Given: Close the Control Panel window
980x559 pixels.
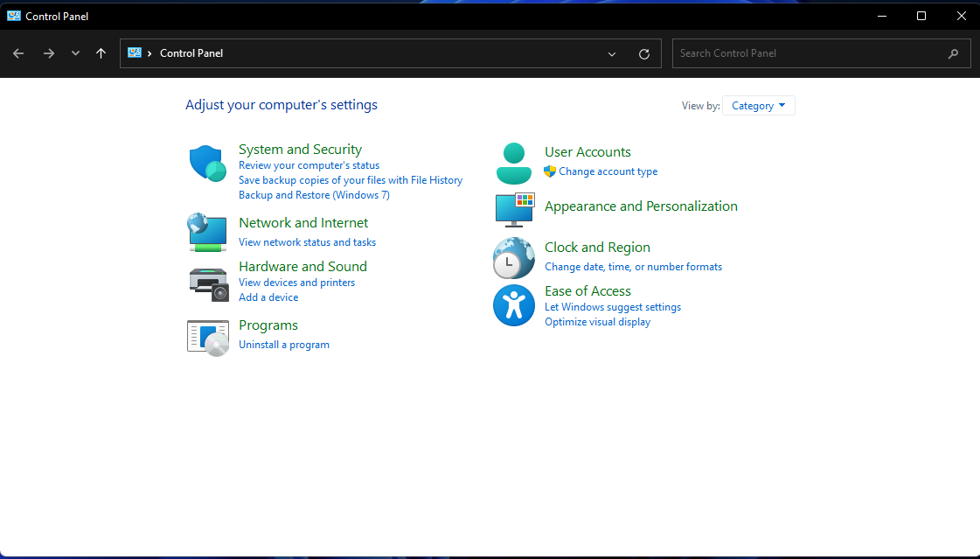Looking at the screenshot, I should pos(962,16).
